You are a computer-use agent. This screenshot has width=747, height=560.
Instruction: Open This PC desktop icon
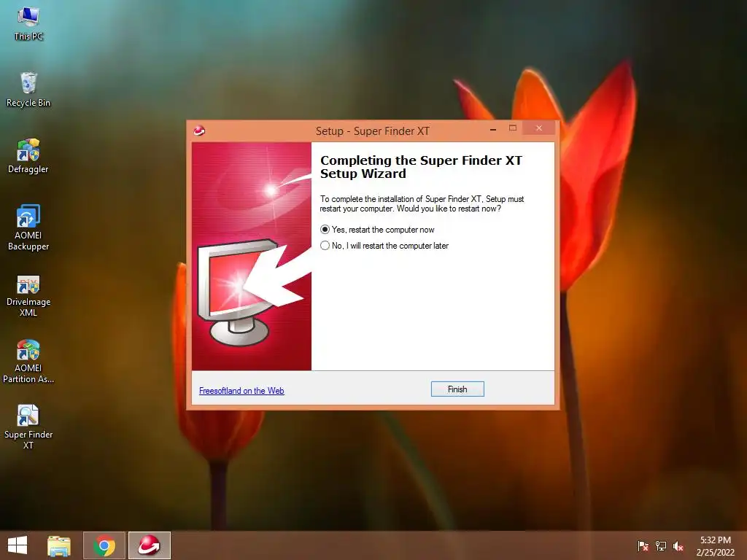point(28,24)
